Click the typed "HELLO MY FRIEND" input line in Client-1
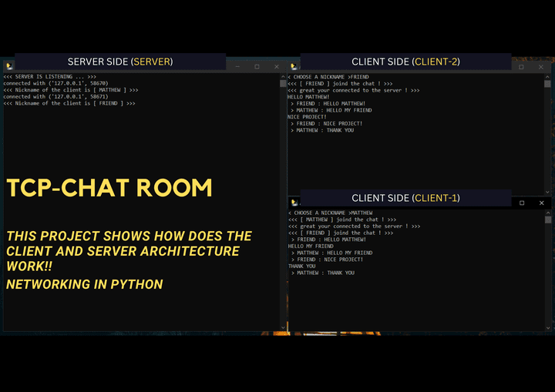The height and width of the screenshot is (392, 555). tap(311, 246)
